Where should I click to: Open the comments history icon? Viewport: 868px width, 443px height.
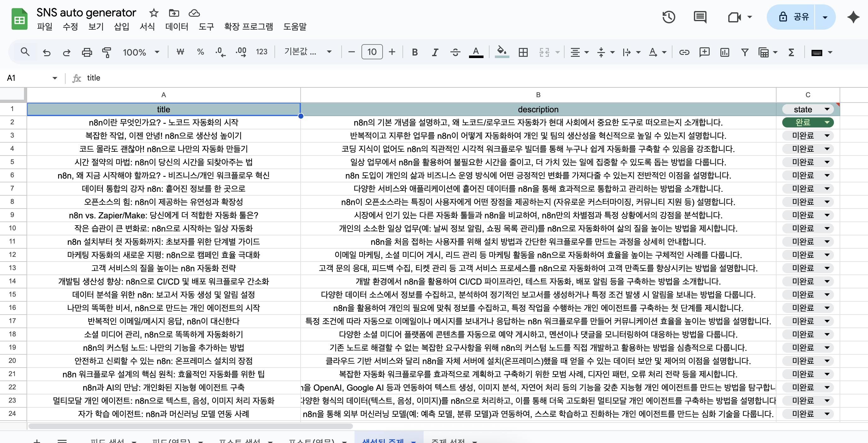point(700,17)
